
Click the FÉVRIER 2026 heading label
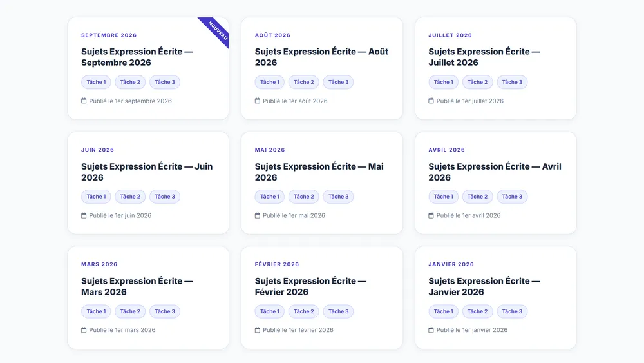pos(277,264)
